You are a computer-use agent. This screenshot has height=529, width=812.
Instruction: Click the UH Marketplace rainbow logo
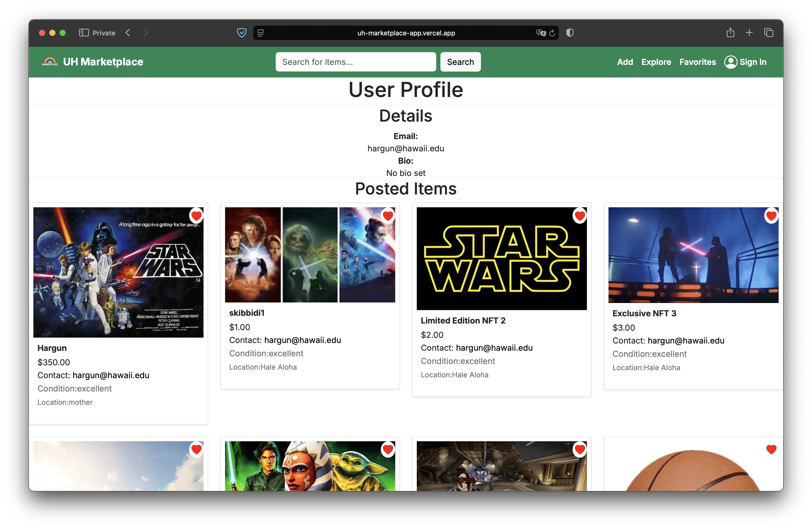click(50, 62)
